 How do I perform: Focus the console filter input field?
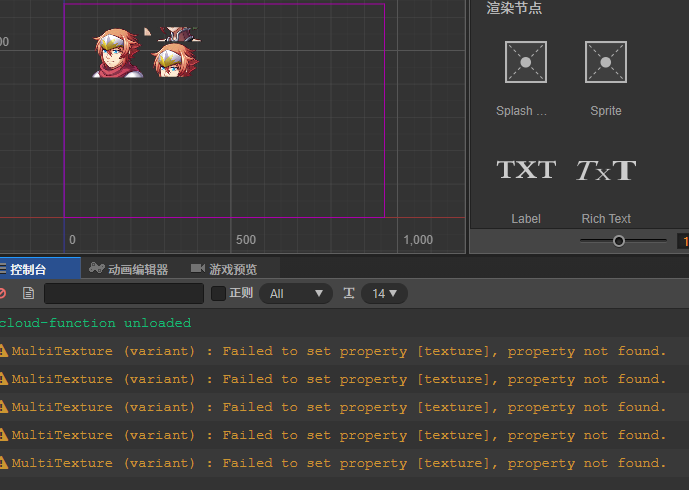[x=124, y=293]
